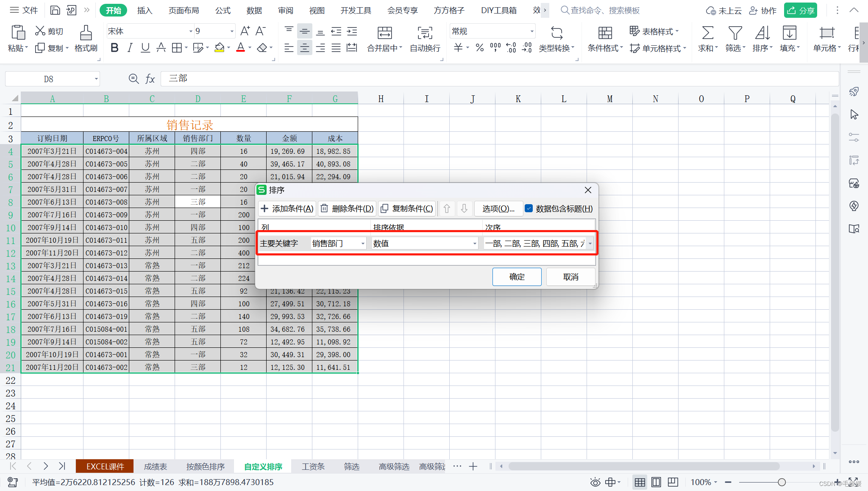868x491 pixels.
Task: Expand the 数值 sort-basis dropdown
Action: click(474, 244)
